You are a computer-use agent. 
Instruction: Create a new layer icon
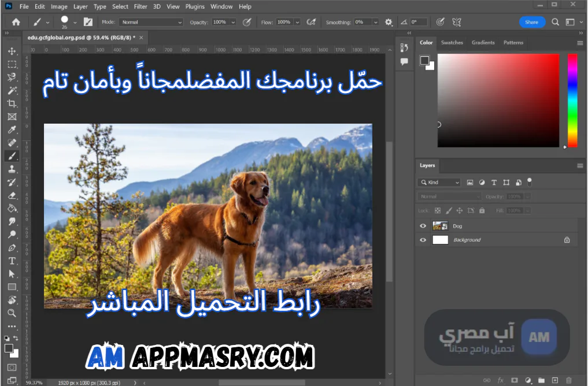555,380
